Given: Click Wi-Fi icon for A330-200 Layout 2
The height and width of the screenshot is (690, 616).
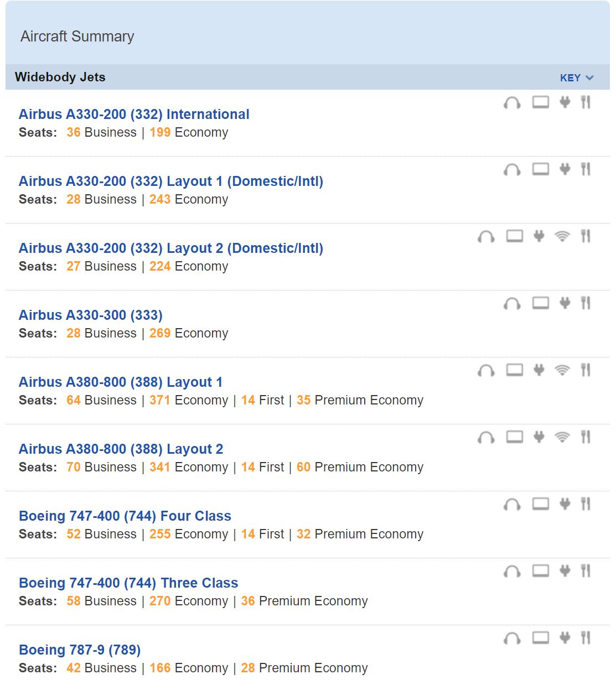Looking at the screenshot, I should 562,236.
